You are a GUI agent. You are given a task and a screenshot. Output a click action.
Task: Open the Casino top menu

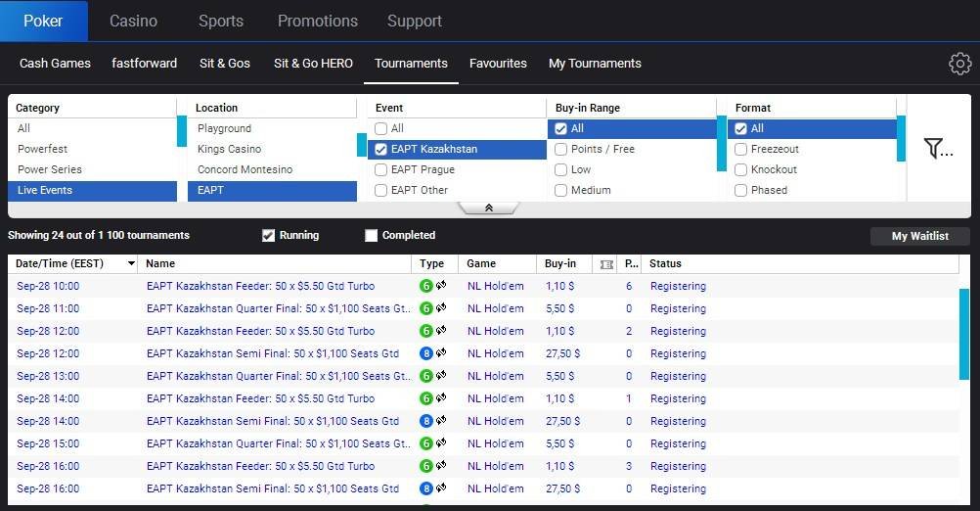(133, 21)
